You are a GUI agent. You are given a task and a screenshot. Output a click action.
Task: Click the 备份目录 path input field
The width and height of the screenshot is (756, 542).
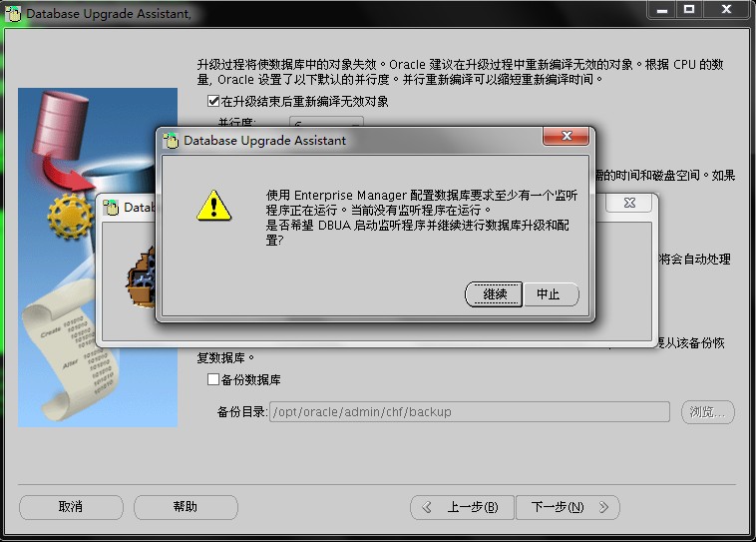coord(469,411)
